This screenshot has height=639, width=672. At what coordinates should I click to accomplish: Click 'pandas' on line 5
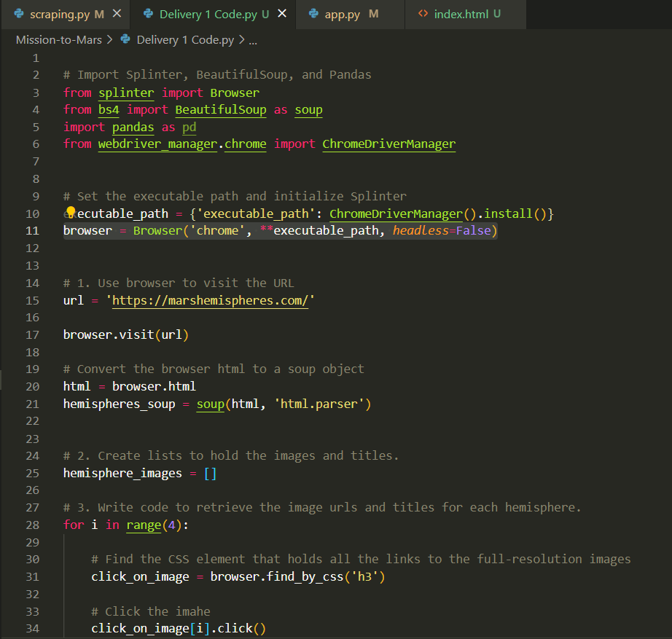[x=133, y=128]
